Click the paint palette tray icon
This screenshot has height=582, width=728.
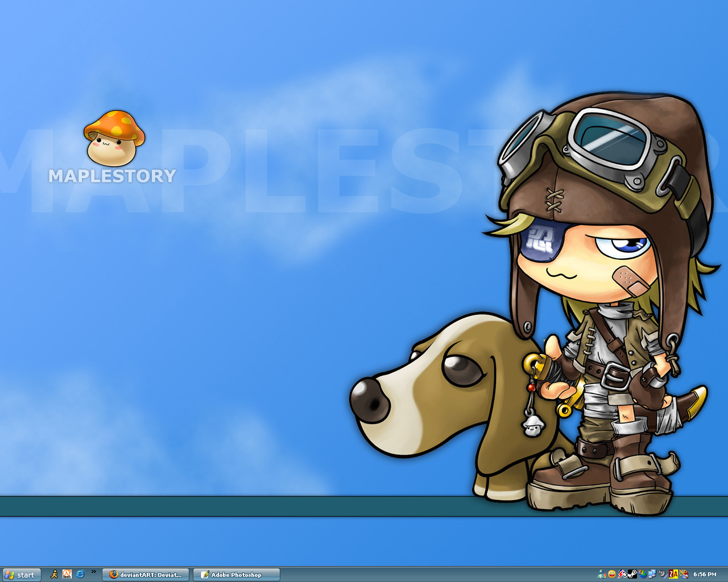[x=684, y=574]
